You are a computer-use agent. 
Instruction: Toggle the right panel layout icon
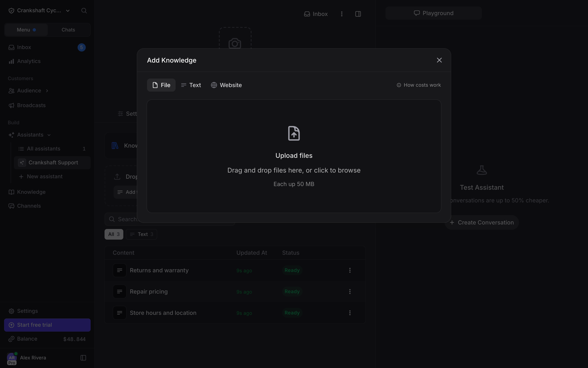(358, 14)
